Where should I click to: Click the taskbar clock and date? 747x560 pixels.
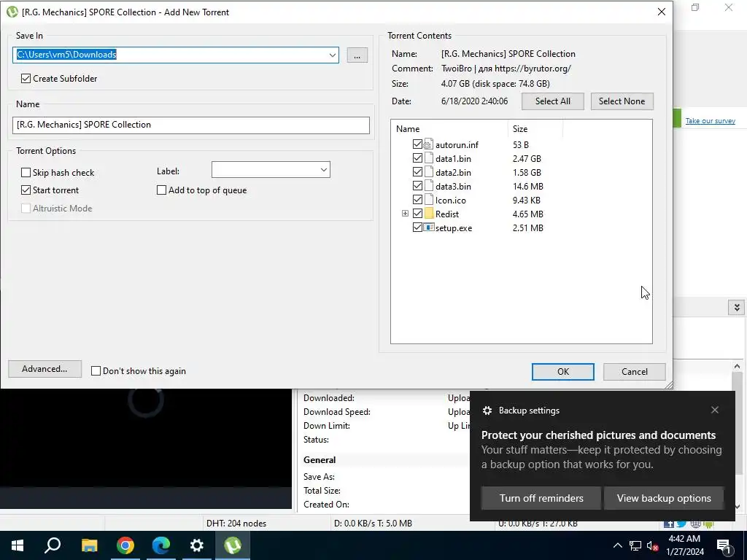(x=684, y=545)
